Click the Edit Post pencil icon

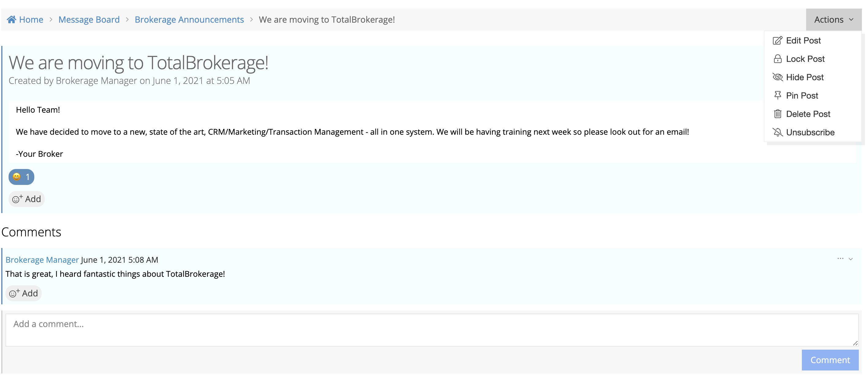[x=777, y=40]
